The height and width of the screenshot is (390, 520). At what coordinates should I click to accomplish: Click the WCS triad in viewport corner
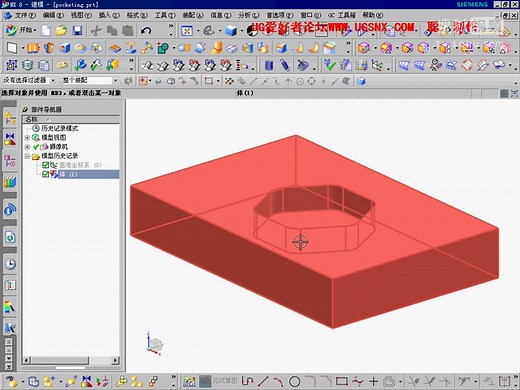pos(155,344)
